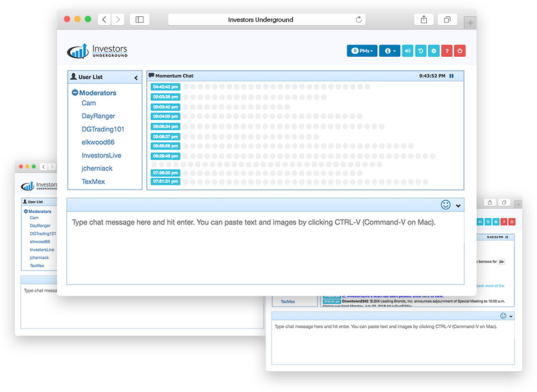The height and width of the screenshot is (392, 537).
Task: Open emoji picker in back-right window
Action: tap(503, 316)
